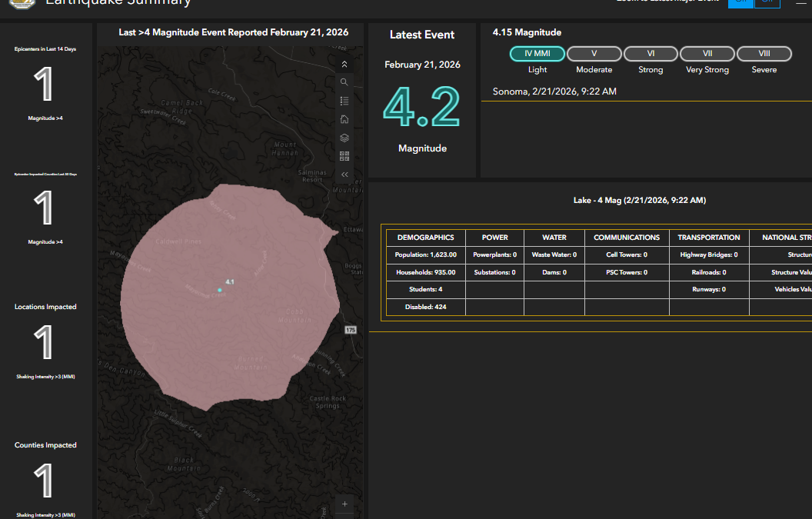This screenshot has height=519, width=812.
Task: Click the agency logo in header
Action: coord(22,3)
